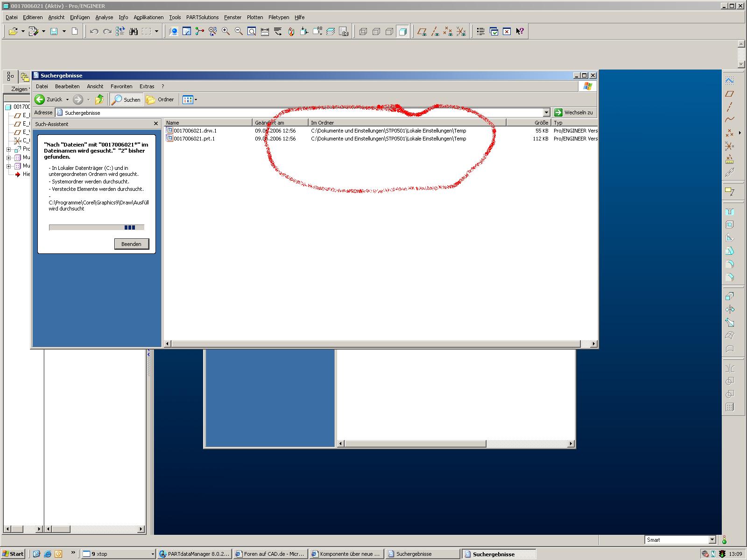Toggle datum points display icon
This screenshot has width=747, height=560.
tap(448, 31)
